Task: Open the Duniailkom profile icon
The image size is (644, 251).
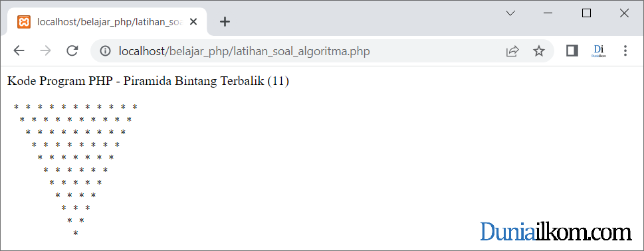Action: pos(598,51)
